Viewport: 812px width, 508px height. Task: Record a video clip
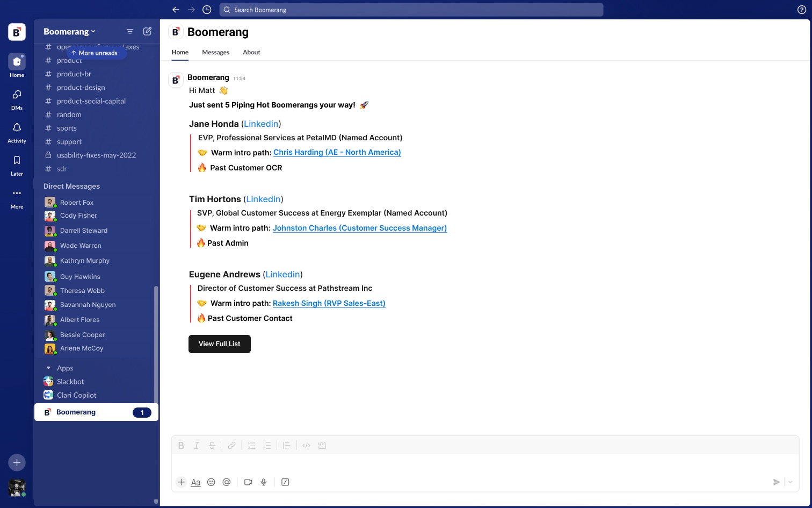pyautogui.click(x=248, y=482)
